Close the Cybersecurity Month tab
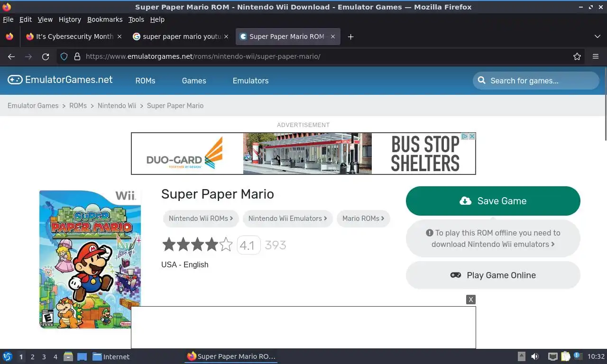Viewport: 607px width, 364px height. [x=120, y=36]
